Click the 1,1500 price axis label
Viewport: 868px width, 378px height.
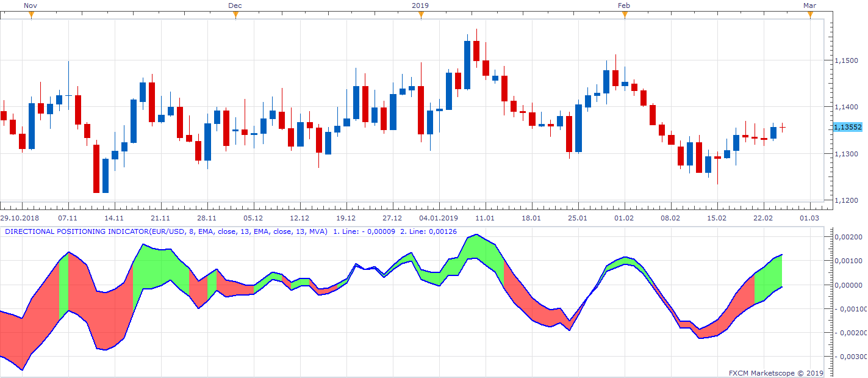845,60
